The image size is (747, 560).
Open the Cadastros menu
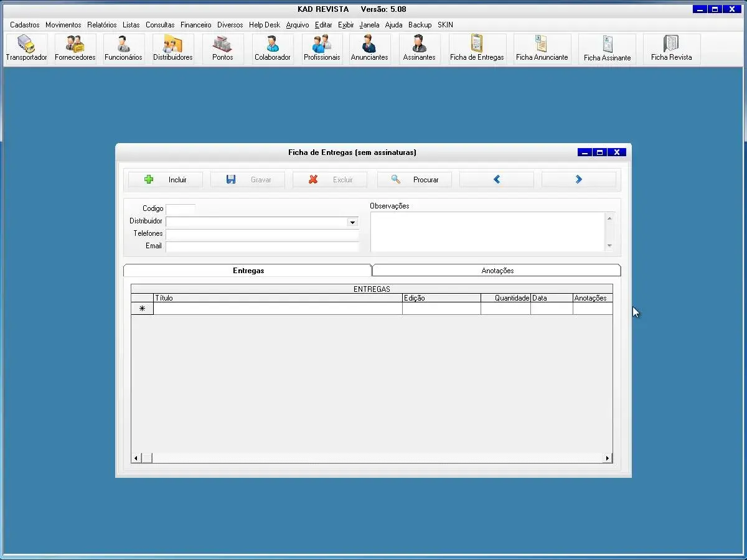tap(25, 25)
